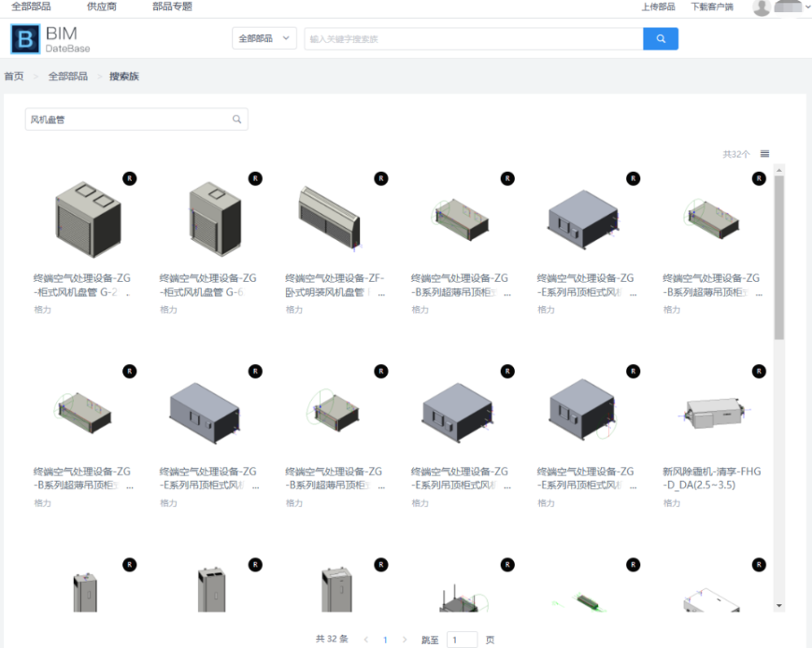Click the R badge on 柜式风机盘管 G-6
The height and width of the screenshot is (648, 812).
point(255,178)
